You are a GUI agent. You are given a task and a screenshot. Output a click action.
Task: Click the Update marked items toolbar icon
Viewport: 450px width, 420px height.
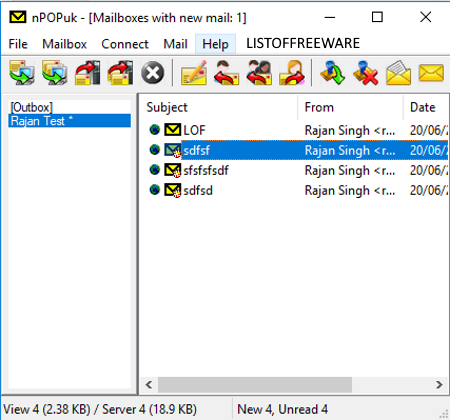(87, 72)
